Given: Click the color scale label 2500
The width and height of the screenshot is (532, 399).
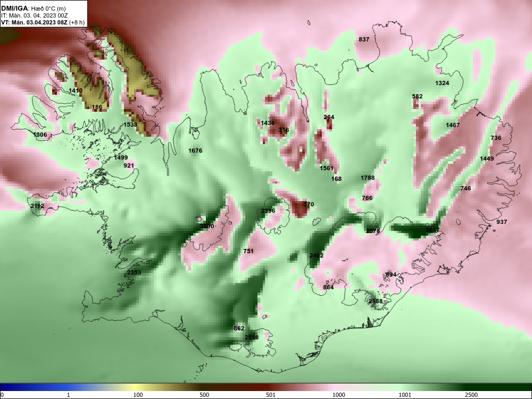Looking at the screenshot, I should pyautogui.click(x=471, y=395).
